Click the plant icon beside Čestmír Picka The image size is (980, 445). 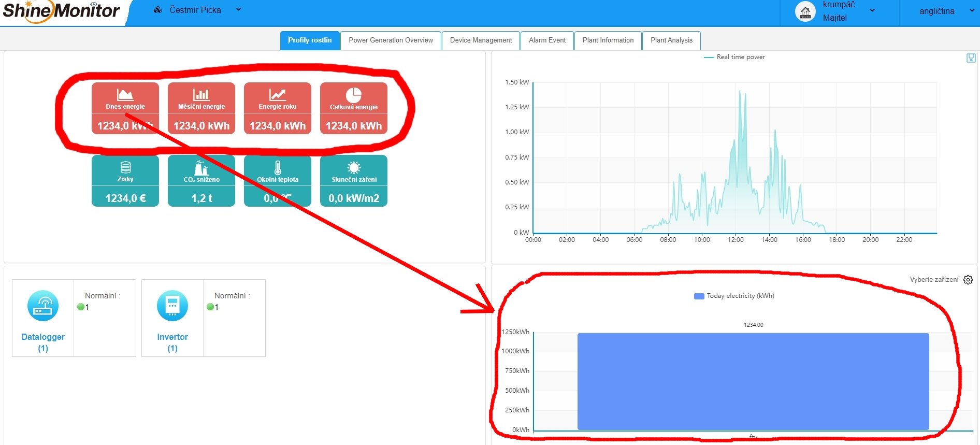tap(158, 10)
